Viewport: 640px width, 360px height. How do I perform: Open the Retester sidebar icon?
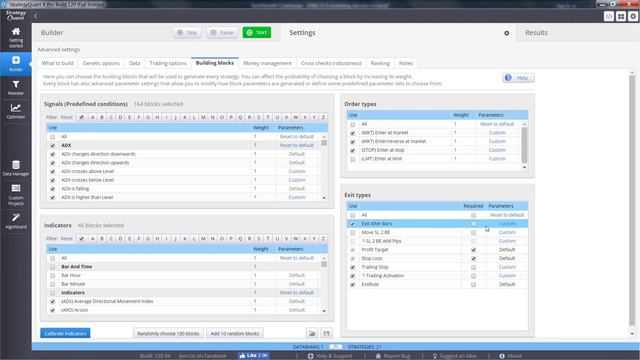click(16, 87)
